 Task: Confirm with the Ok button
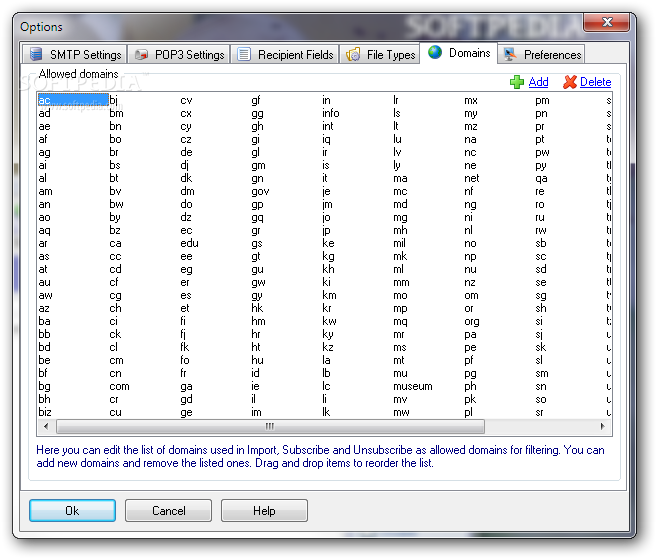coord(72,510)
